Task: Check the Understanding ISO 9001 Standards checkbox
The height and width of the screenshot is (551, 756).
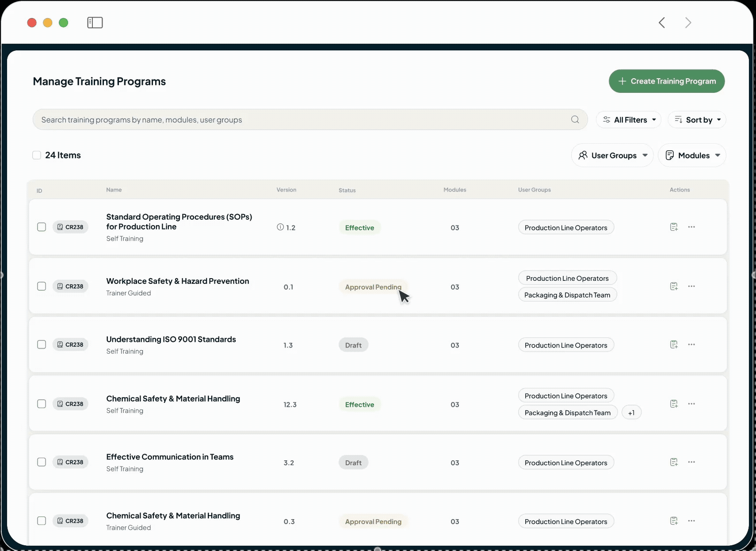Action: click(42, 344)
